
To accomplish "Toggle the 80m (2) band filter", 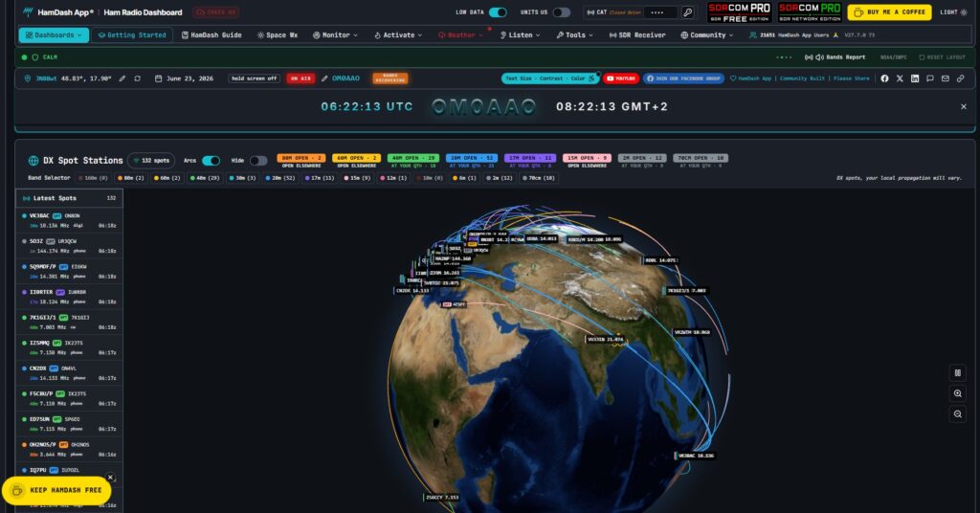I will point(131,178).
